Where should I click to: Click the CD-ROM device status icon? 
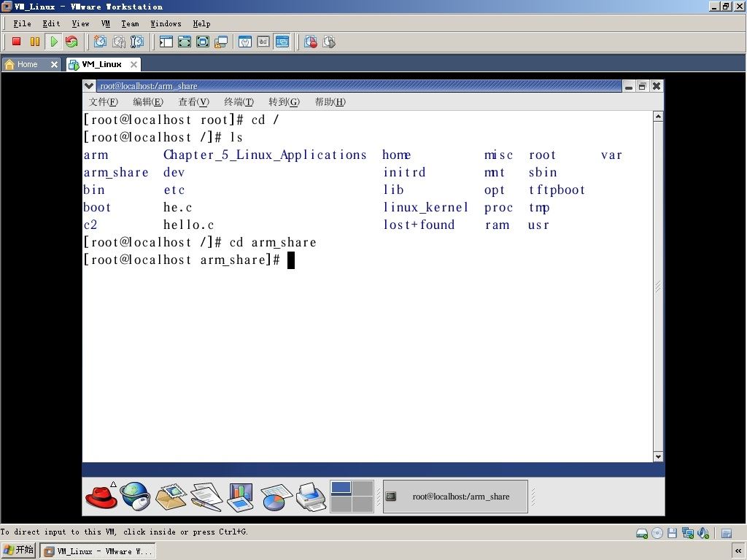(x=657, y=533)
